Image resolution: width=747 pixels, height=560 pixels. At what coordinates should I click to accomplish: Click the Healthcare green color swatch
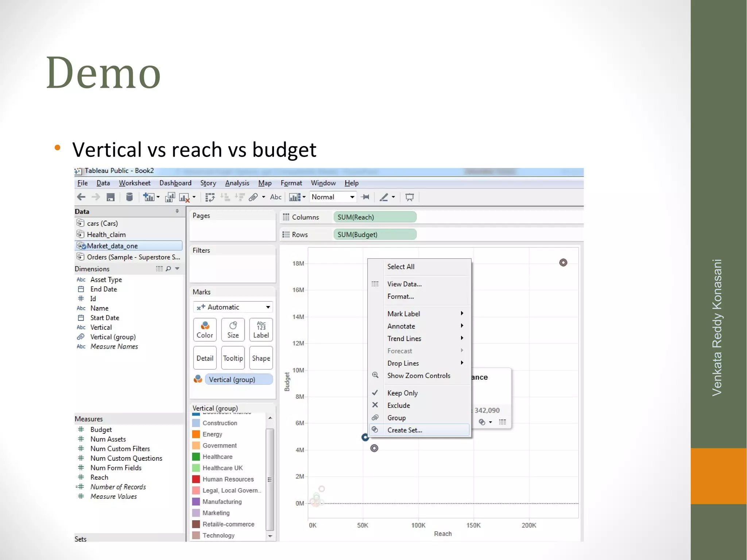(196, 457)
